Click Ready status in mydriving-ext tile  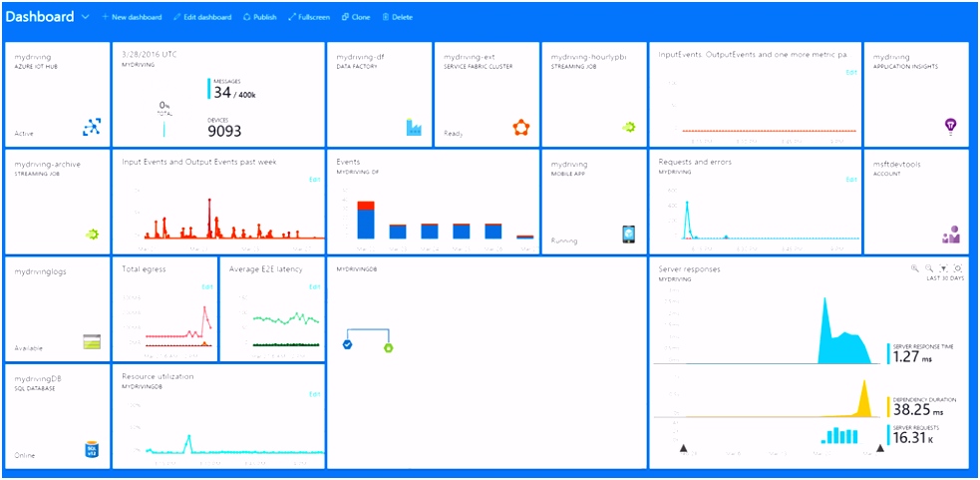pyautogui.click(x=454, y=134)
